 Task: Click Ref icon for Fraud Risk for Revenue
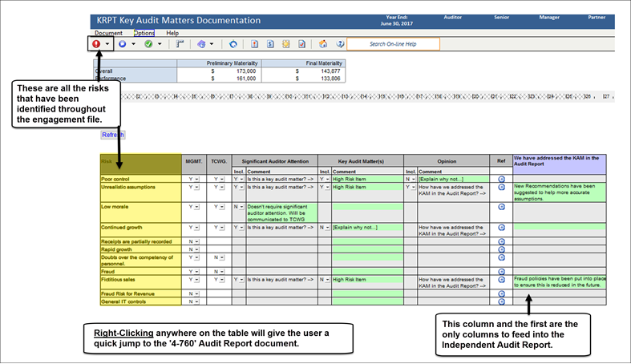pos(501,294)
